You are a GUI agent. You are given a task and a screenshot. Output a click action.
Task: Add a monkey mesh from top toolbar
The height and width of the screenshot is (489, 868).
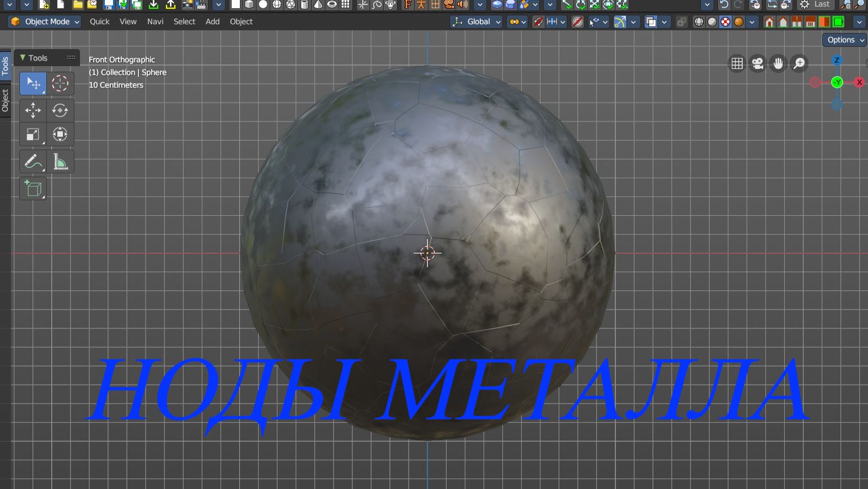coord(390,4)
